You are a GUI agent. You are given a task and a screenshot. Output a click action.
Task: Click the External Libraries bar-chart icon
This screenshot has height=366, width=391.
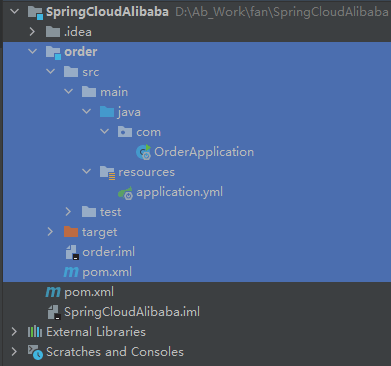(x=35, y=332)
